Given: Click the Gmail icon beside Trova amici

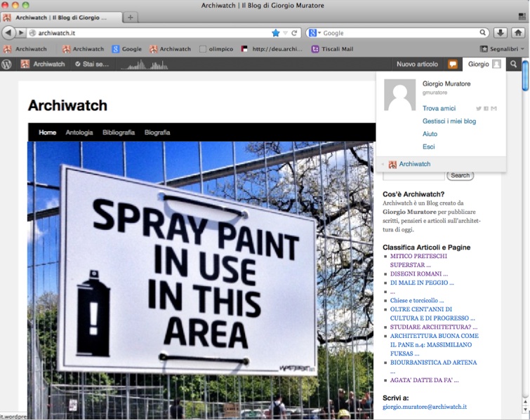Looking at the screenshot, I should tap(494, 109).
